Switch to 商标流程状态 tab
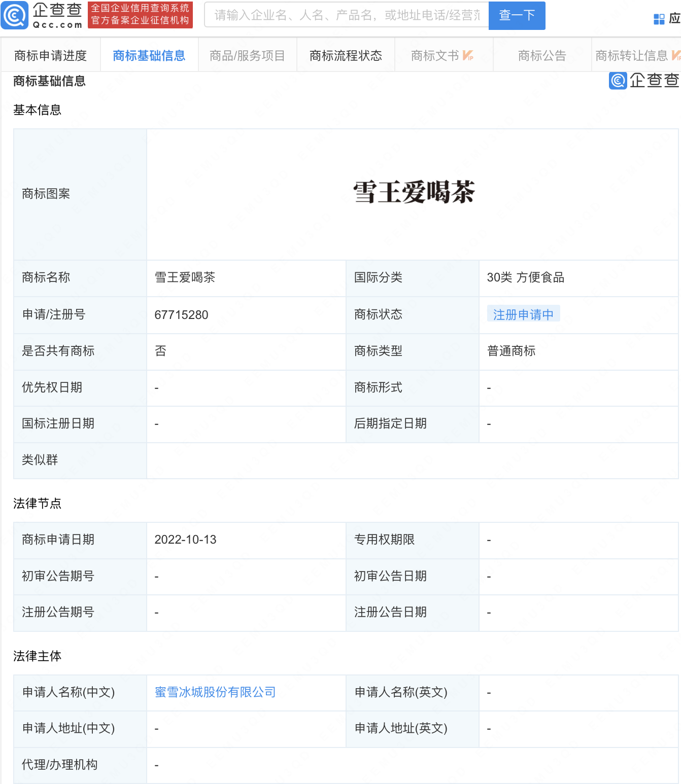Viewport: 681px width, 784px height. 346,55
